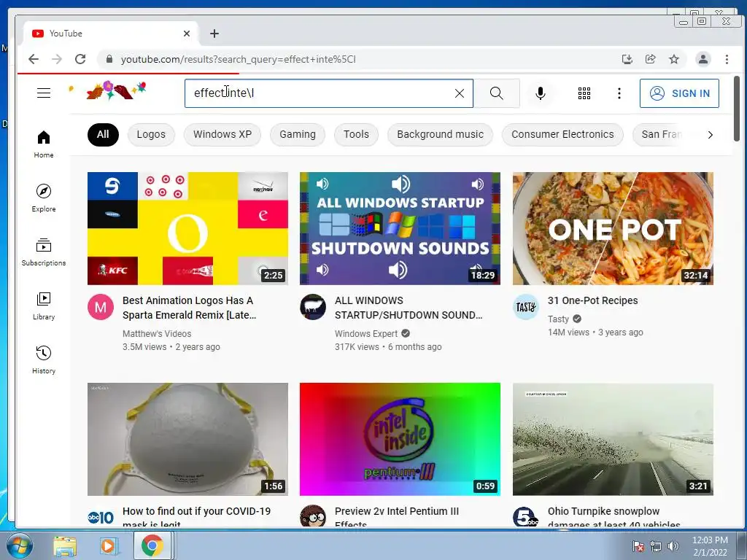
Task: Open Subscriptions in the sidebar
Action: [x=43, y=252]
